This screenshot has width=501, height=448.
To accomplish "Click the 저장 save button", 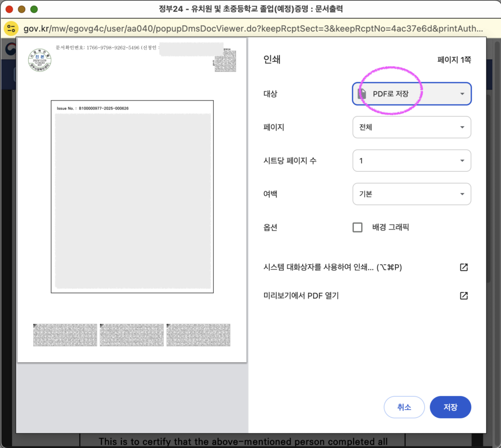I will (x=450, y=407).
